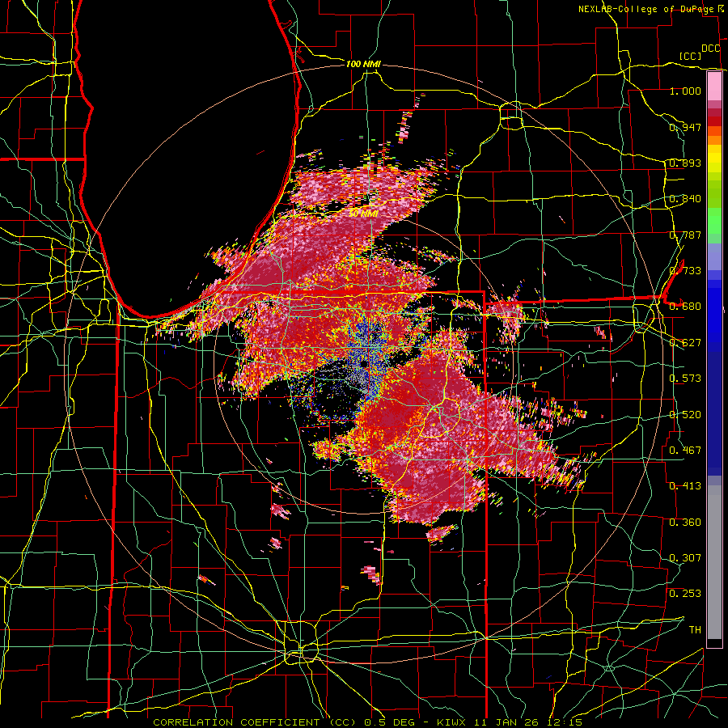This screenshot has height=728, width=728.
Task: Click the 50 NMI range ring label
Action: tap(363, 214)
